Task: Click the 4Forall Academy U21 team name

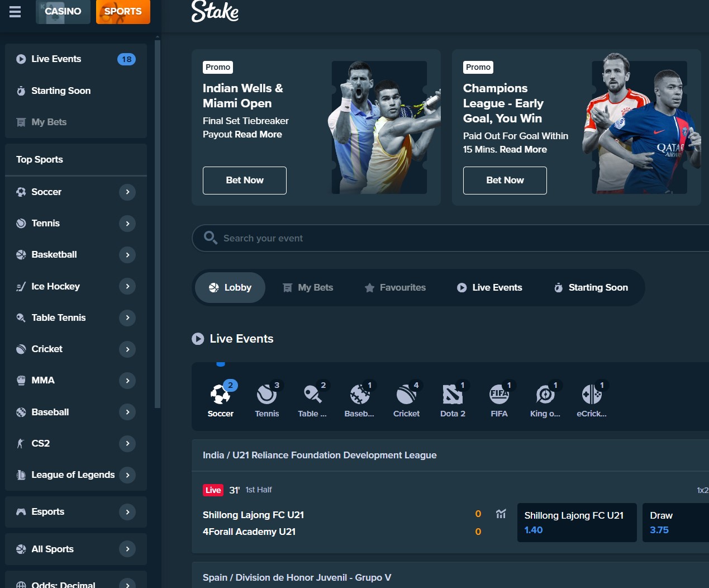Action: click(x=249, y=532)
